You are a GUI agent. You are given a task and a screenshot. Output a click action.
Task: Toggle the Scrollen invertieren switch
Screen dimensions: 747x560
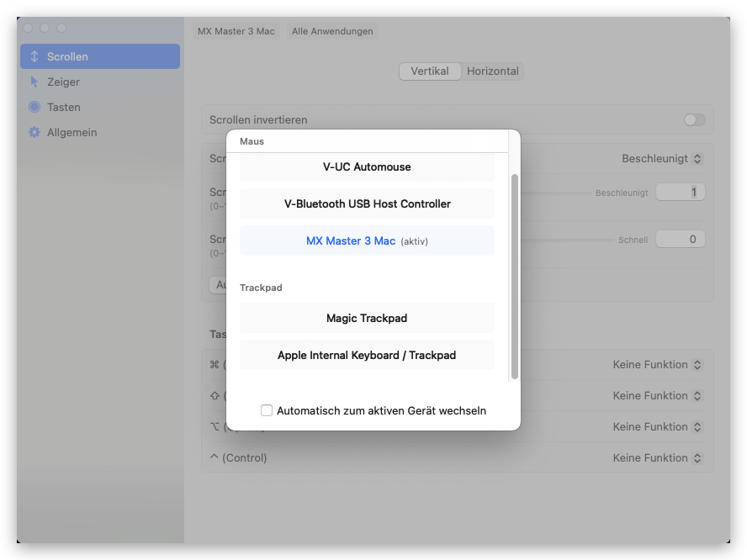pos(693,119)
